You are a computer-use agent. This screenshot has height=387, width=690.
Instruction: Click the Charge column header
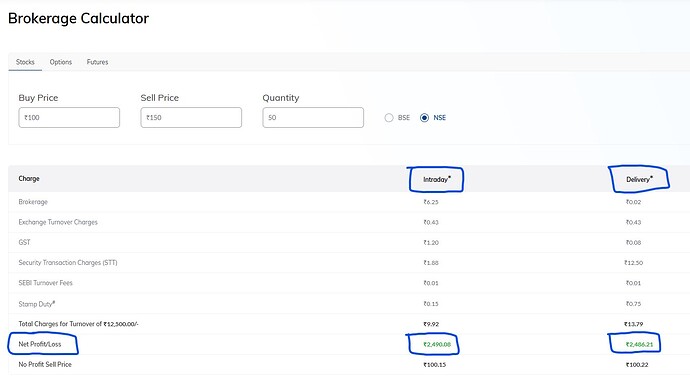point(29,178)
